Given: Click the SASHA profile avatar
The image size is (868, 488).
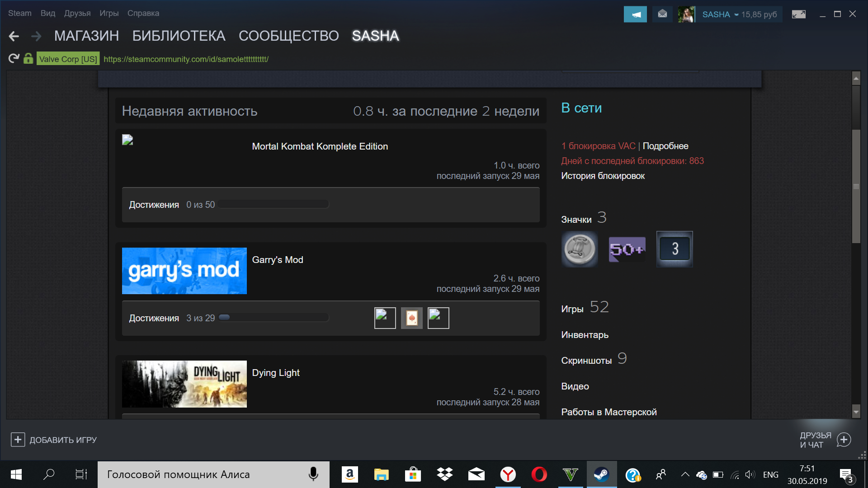Looking at the screenshot, I should point(686,14).
